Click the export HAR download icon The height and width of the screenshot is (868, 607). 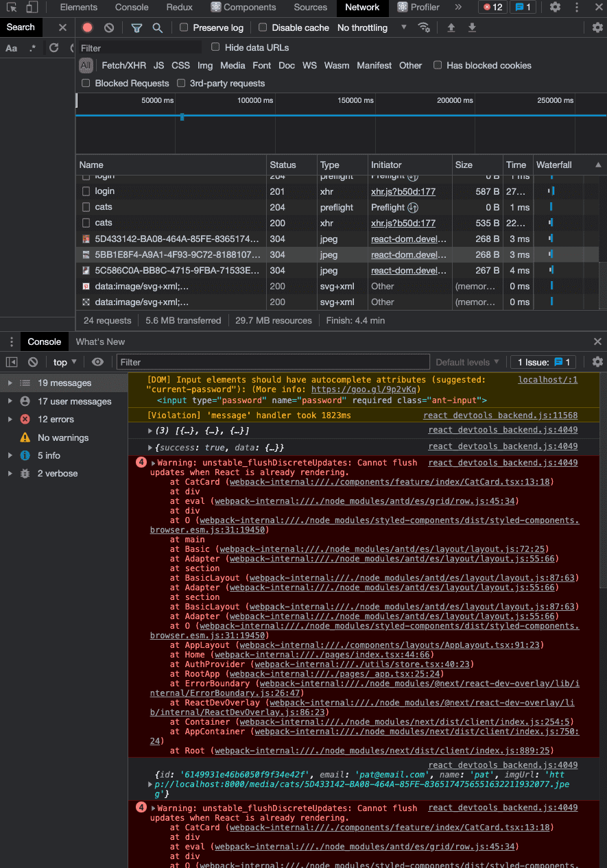point(472,28)
